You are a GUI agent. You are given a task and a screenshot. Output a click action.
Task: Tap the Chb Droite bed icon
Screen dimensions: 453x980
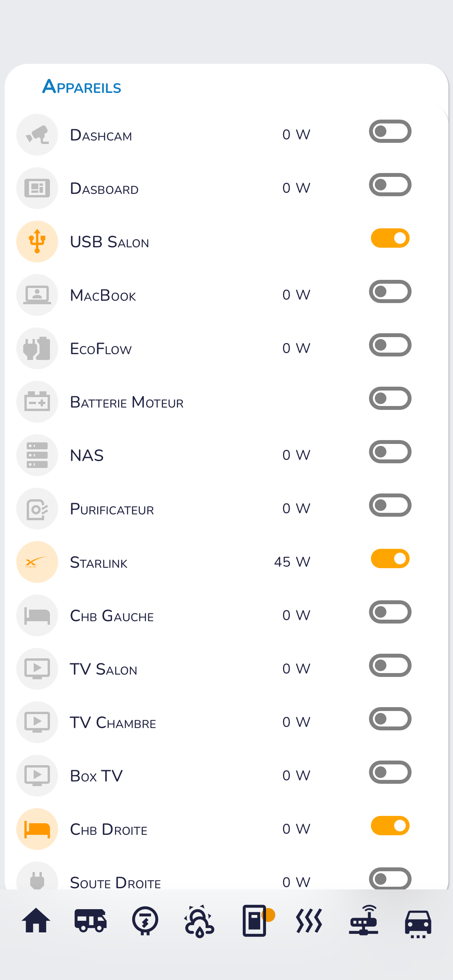point(37,829)
